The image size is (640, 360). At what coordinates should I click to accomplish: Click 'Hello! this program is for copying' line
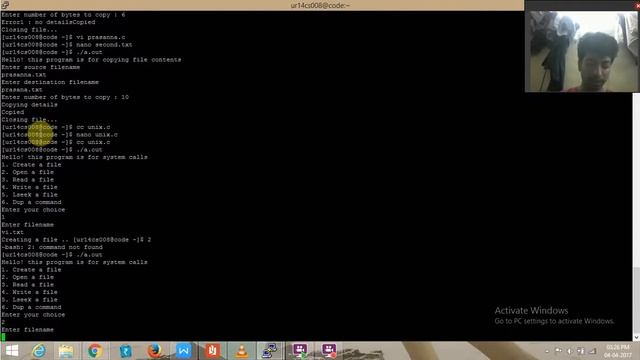point(91,60)
